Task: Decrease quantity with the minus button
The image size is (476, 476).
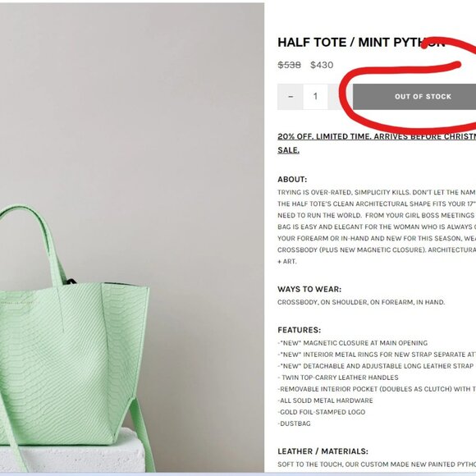Action: (x=291, y=97)
